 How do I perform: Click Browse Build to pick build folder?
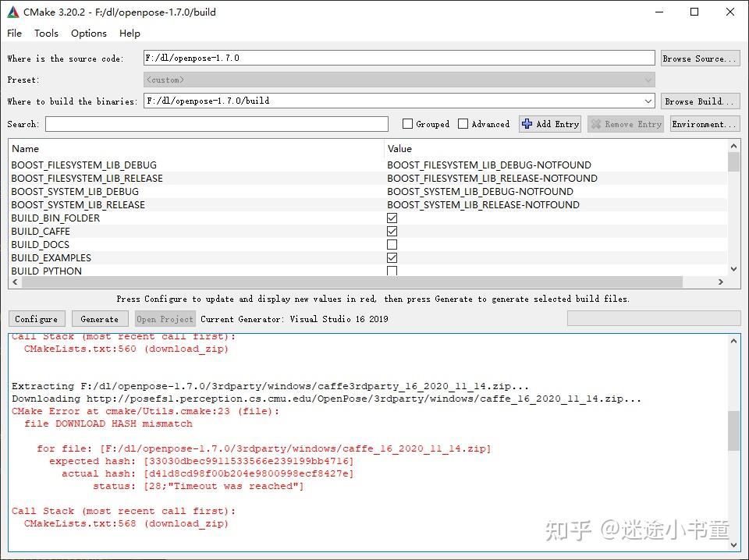(700, 101)
